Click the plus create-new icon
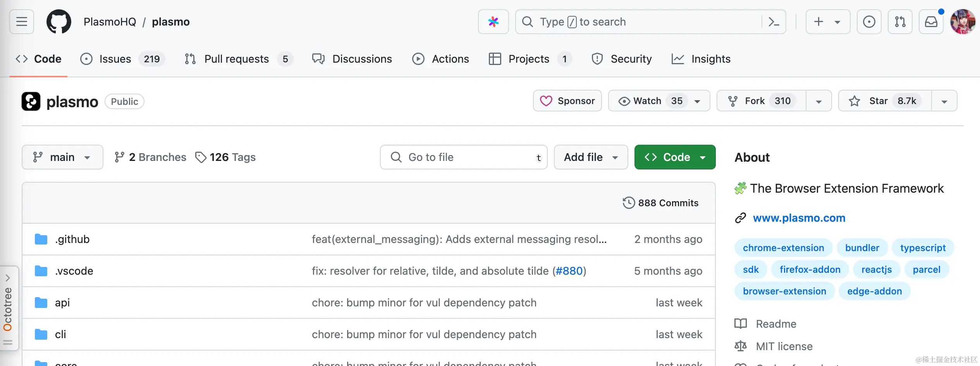The width and height of the screenshot is (980, 366). tap(818, 22)
